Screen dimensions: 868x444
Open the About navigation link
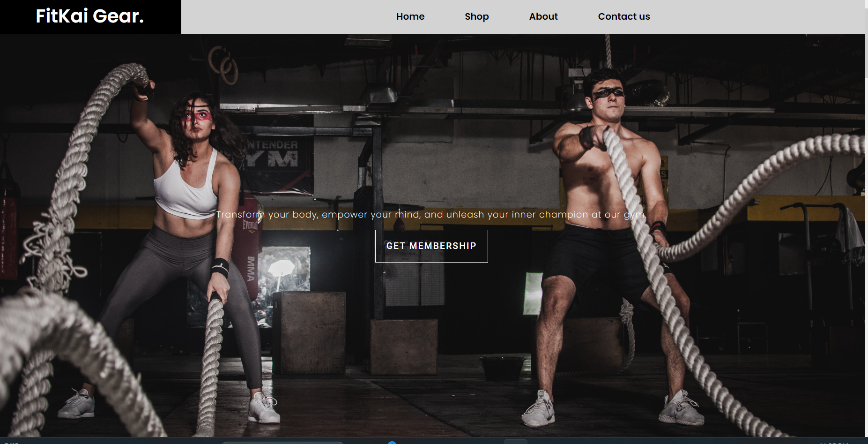coord(543,16)
